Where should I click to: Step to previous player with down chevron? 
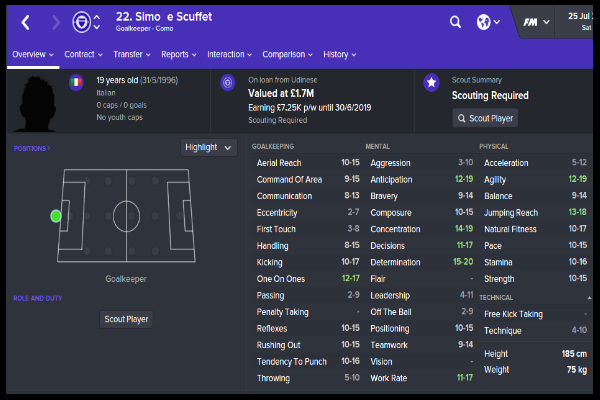coord(97,27)
